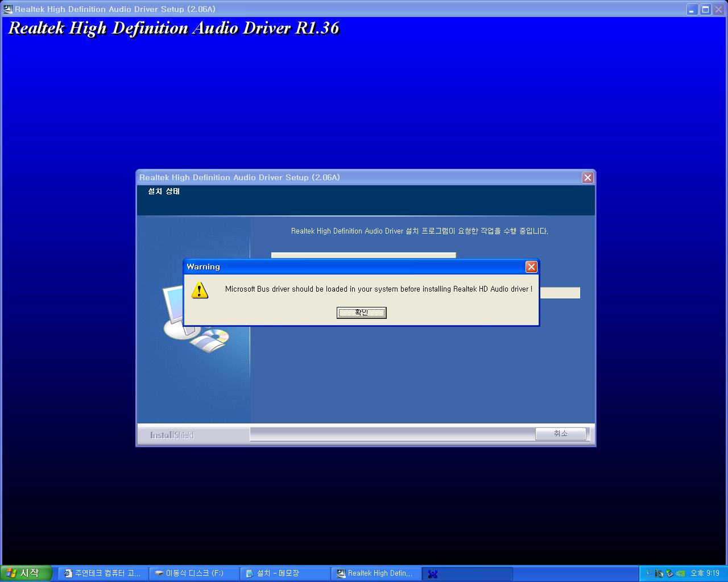This screenshot has width=728, height=582.
Task: Select Realtek High Defin... taskbar button
Action: (376, 573)
